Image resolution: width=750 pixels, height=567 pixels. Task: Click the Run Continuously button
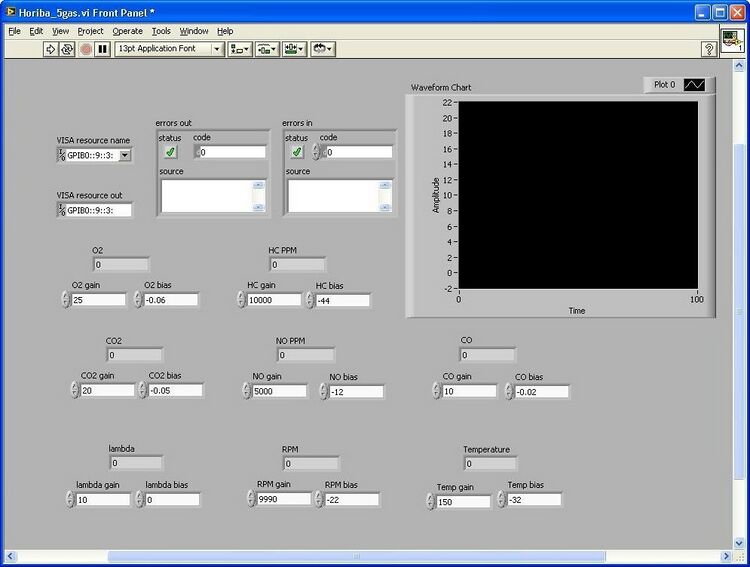tap(67, 49)
